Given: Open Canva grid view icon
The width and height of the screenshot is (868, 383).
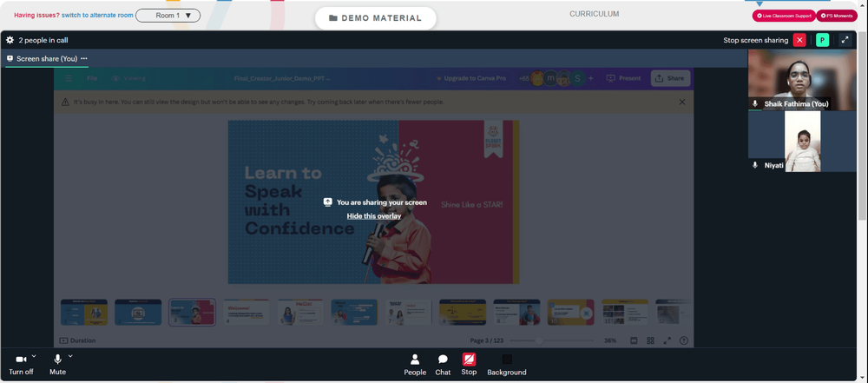Looking at the screenshot, I should click(650, 340).
